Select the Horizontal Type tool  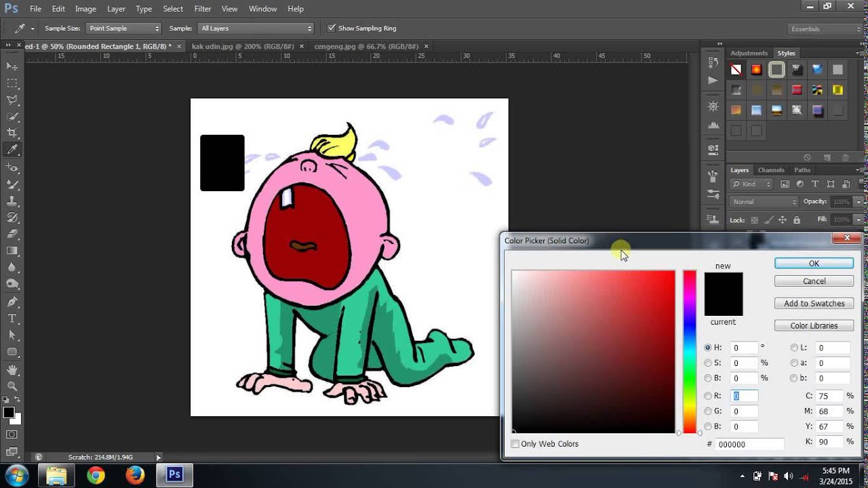click(12, 319)
